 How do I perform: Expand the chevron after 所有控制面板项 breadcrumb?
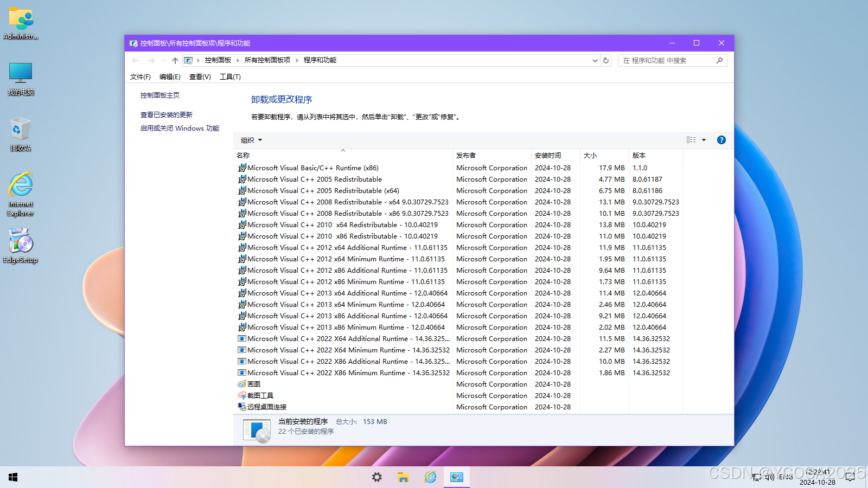(297, 61)
